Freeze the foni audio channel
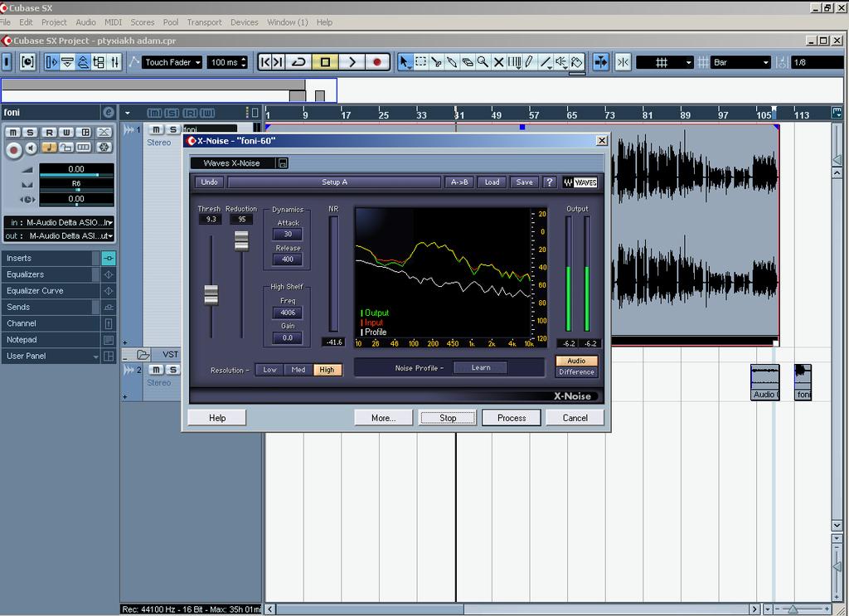 104,147
